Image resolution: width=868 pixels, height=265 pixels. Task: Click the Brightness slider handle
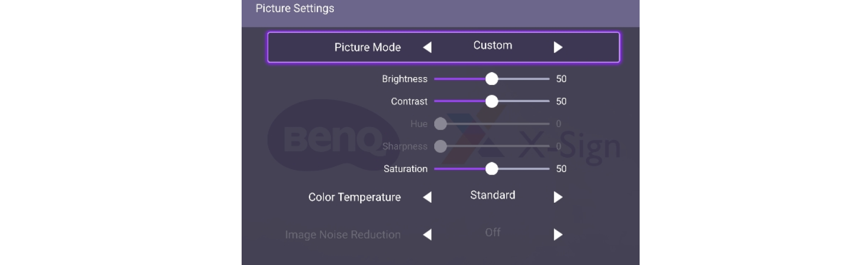point(492,79)
